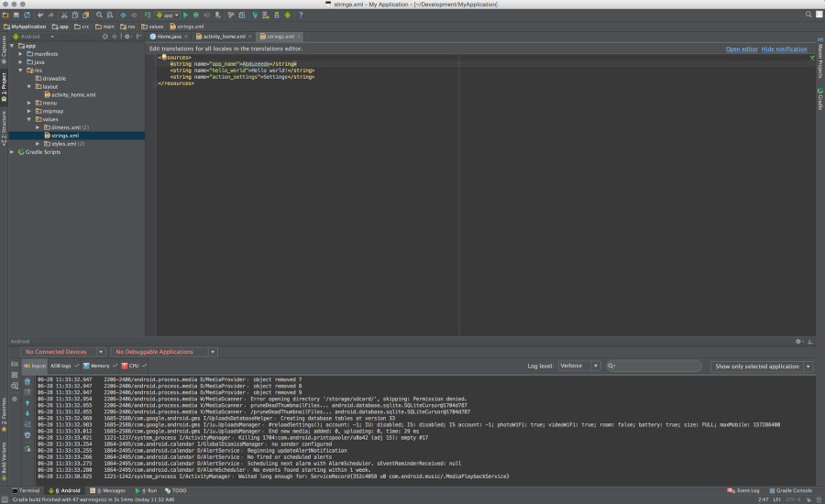825x504 pixels.
Task: Collapse the app module tree node
Action: coord(12,46)
